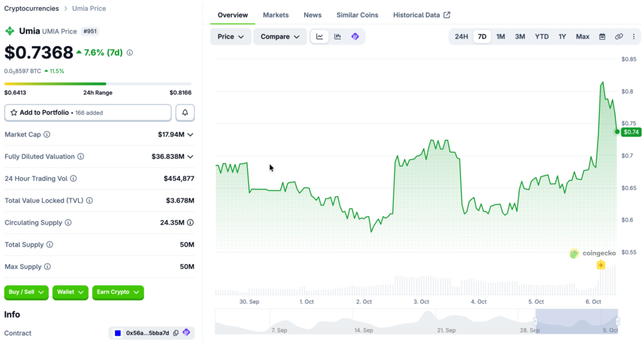Open the Earn Crypto dropdown
Viewport: 644px width, 343px height.
[x=118, y=292]
